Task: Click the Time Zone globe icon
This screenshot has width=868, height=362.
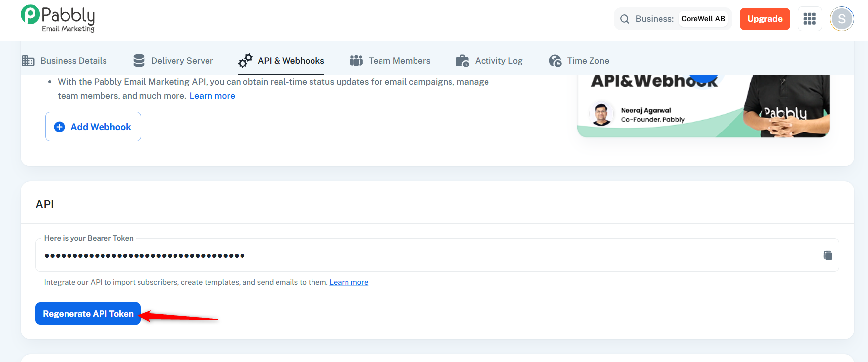Action: tap(555, 61)
